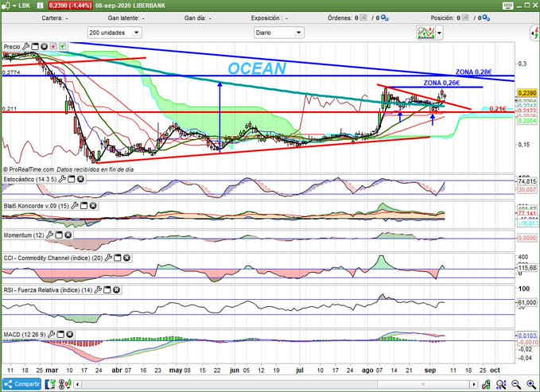Click the candlestick style icon in bottom bar
The height and width of the screenshot is (392, 540).
64,384
